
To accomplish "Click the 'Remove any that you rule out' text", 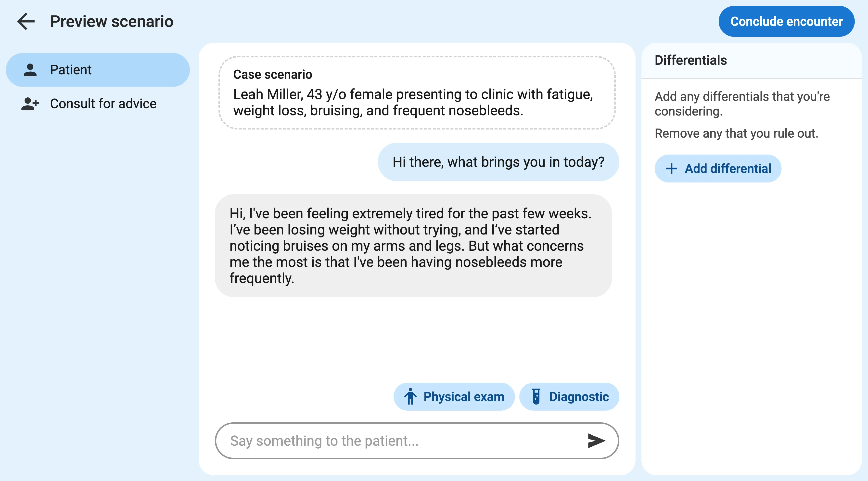I will [736, 133].
